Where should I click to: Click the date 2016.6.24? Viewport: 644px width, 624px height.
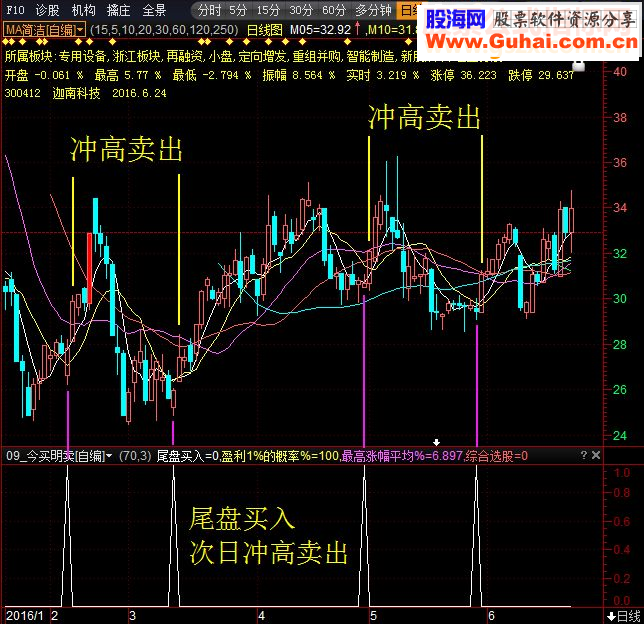click(139, 93)
